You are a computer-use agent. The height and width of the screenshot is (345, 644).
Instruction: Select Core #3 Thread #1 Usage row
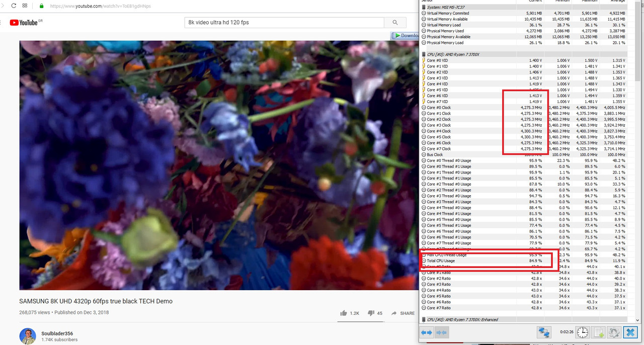coord(524,202)
